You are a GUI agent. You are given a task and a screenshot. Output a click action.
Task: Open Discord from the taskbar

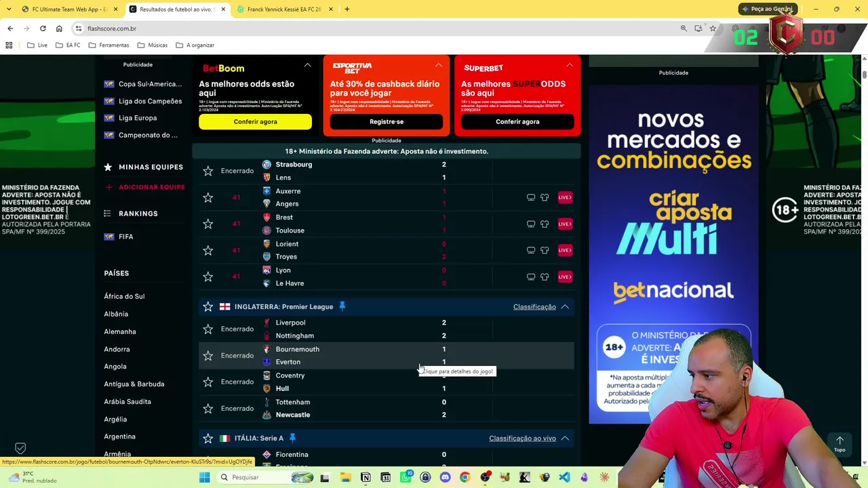[445, 477]
